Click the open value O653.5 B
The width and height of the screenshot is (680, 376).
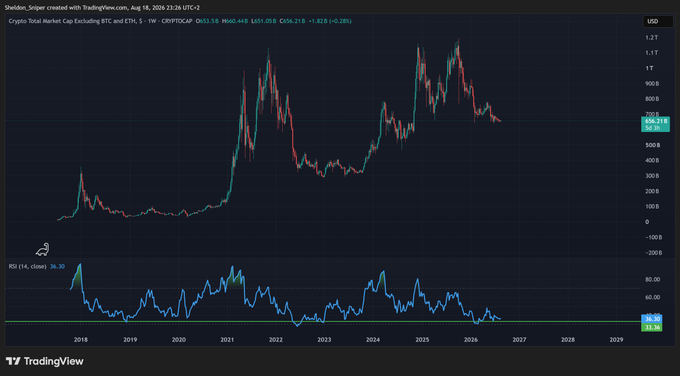(207, 21)
